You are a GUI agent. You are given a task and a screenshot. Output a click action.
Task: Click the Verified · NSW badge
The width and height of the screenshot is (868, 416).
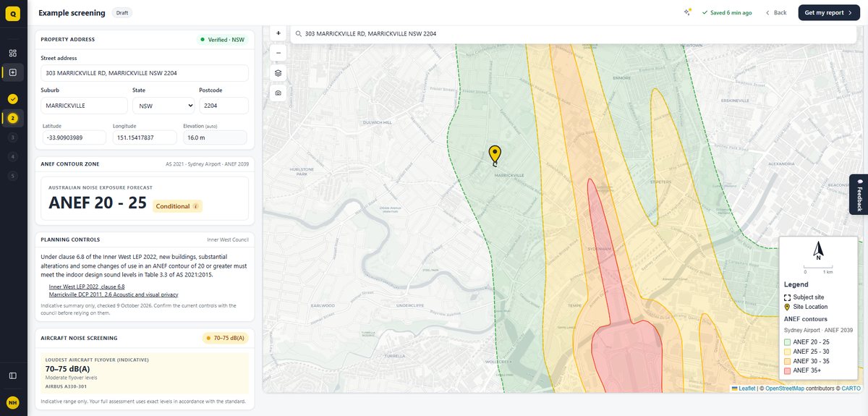tap(223, 40)
